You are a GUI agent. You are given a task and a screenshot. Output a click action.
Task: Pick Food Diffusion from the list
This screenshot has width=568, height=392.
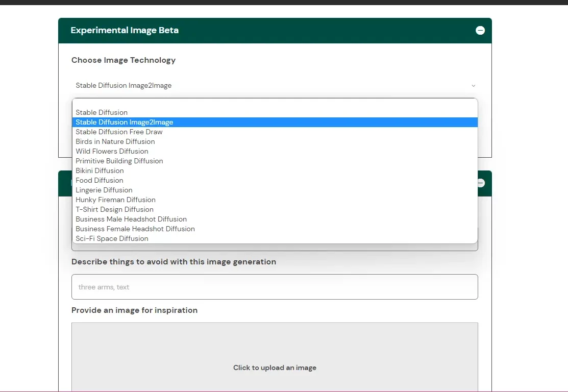tap(100, 180)
